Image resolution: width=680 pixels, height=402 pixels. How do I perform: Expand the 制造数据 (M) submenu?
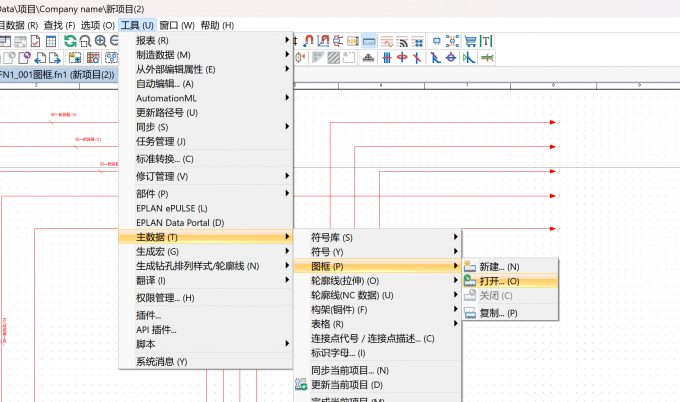point(206,55)
